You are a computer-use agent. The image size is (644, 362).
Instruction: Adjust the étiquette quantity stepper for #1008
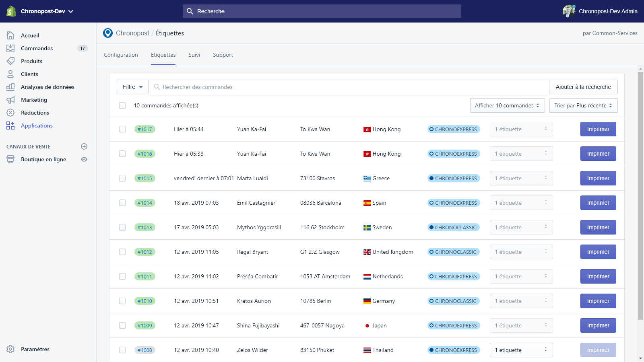pos(546,350)
